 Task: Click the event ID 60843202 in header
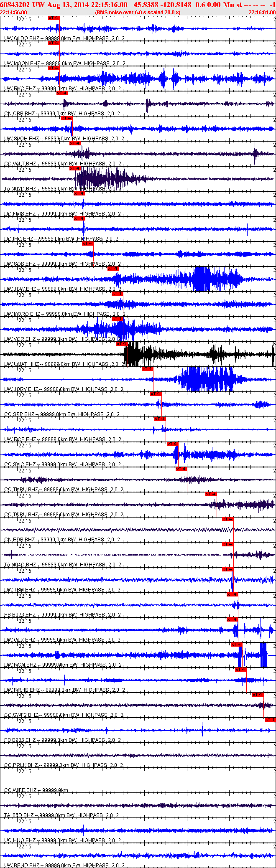(15, 5)
